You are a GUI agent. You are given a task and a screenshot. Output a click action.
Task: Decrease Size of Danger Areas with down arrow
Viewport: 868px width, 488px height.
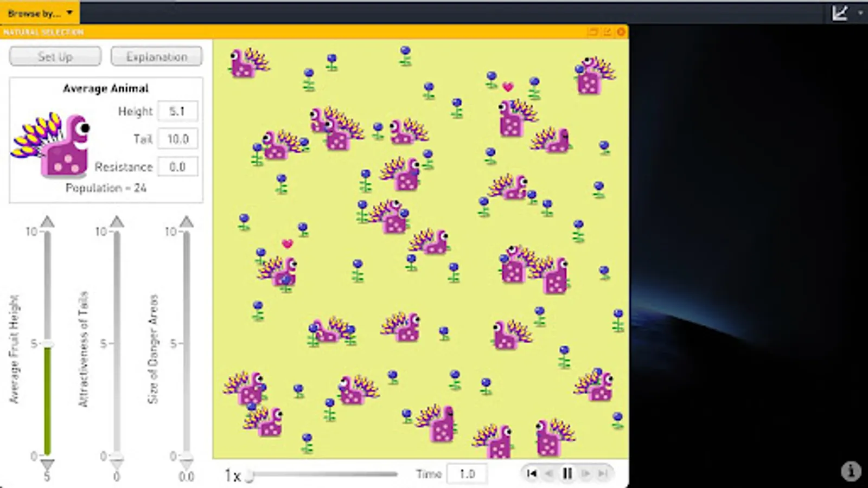point(187,465)
